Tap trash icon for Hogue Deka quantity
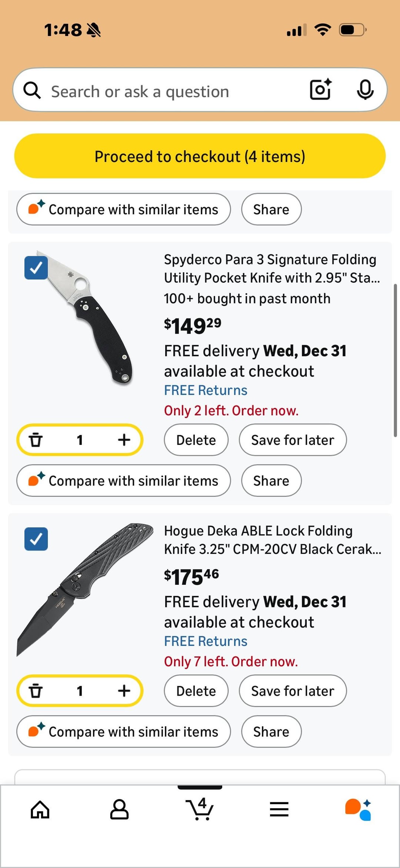 click(36, 691)
